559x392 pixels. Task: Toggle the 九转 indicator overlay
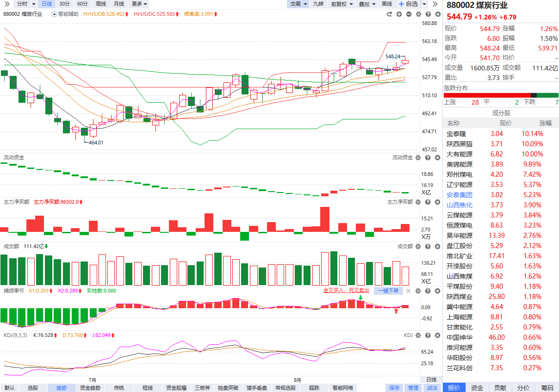click(318, 4)
